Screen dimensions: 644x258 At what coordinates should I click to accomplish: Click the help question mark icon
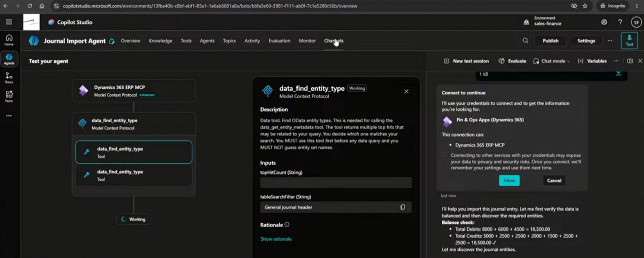coord(620,22)
